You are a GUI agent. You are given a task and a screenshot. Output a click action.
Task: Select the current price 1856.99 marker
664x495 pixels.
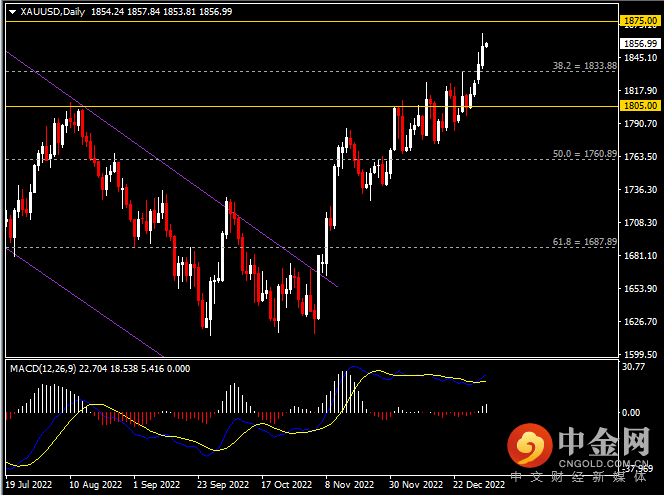638,44
